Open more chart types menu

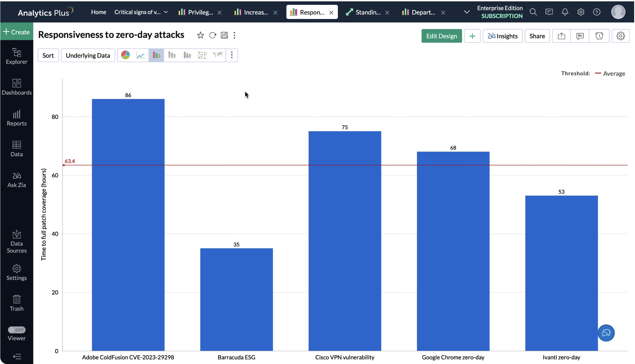tap(232, 55)
